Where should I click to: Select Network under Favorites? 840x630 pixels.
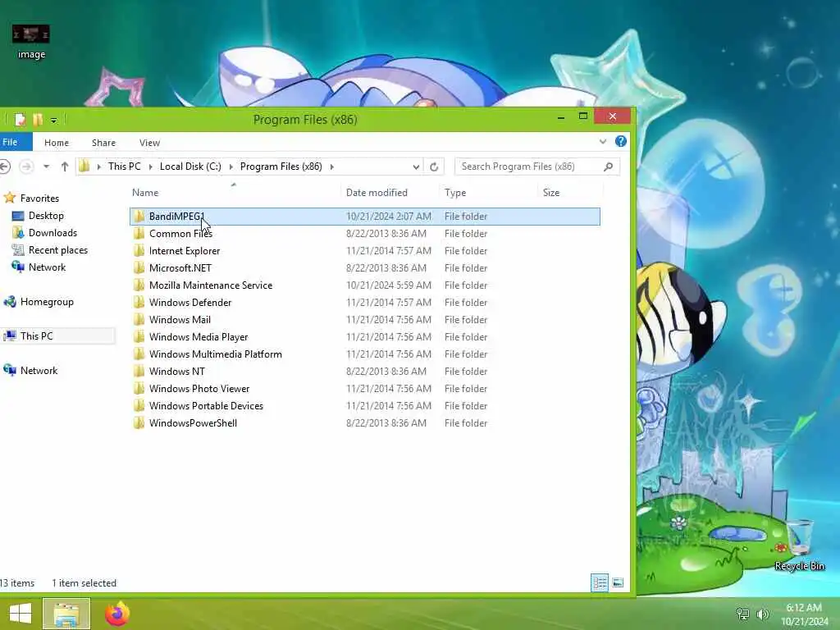coord(47,267)
